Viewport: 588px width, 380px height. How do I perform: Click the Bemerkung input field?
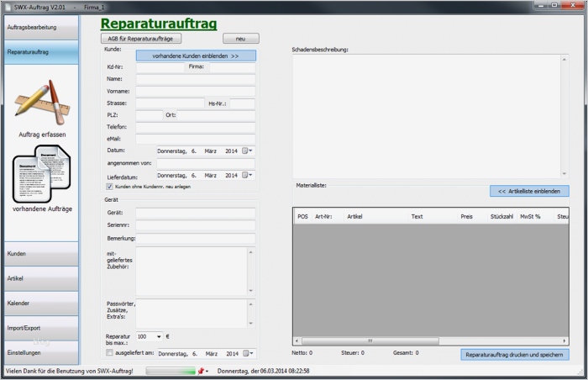coord(196,239)
